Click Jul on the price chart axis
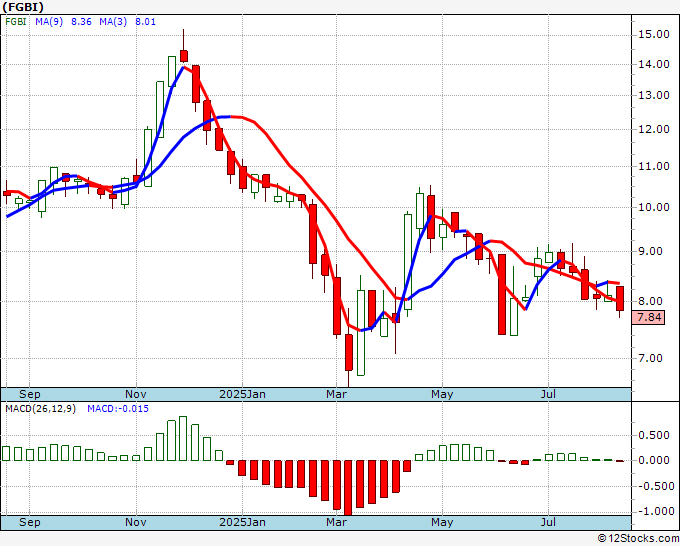The image size is (680, 546). coord(549,394)
